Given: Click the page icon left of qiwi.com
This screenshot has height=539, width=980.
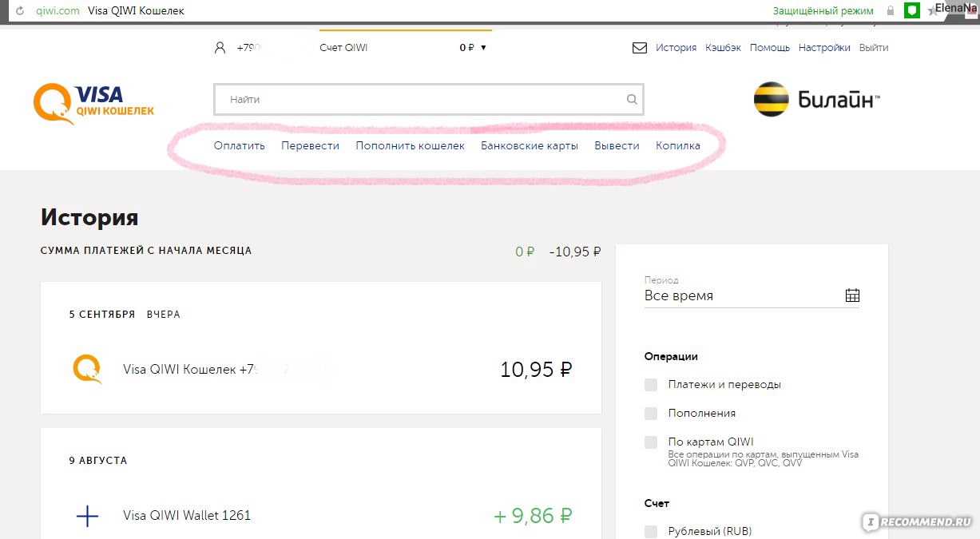Looking at the screenshot, I should point(20,11).
